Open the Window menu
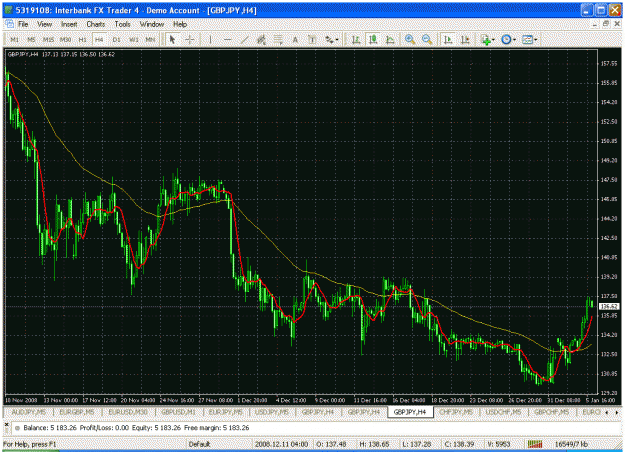The height and width of the screenshot is (452, 625). (152, 24)
